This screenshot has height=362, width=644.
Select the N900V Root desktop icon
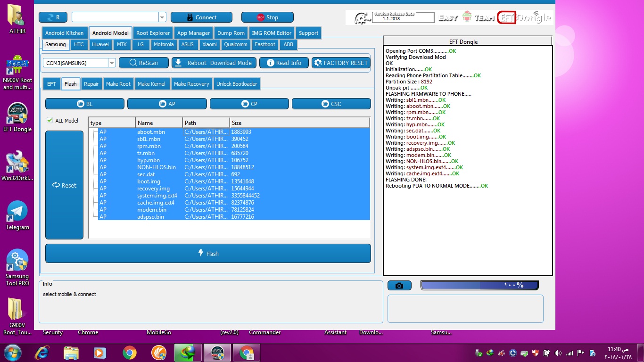[x=17, y=72]
